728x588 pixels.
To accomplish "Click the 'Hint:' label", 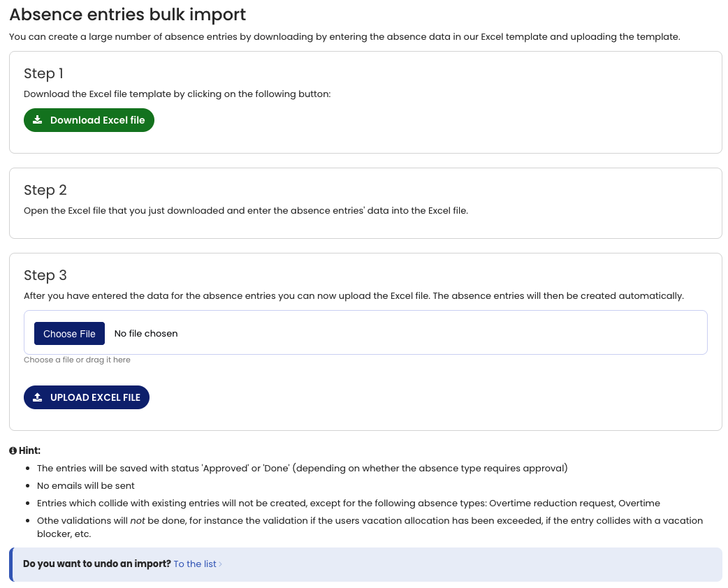I will point(29,451).
